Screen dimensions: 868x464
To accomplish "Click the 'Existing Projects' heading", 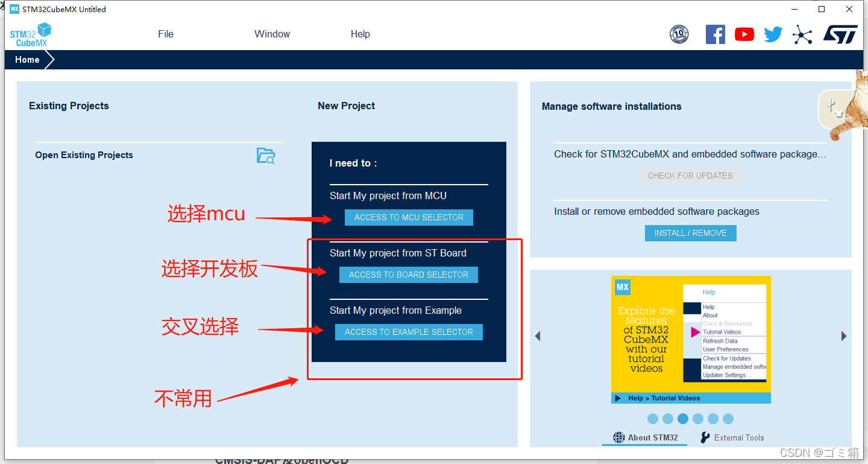I will (x=69, y=106).
